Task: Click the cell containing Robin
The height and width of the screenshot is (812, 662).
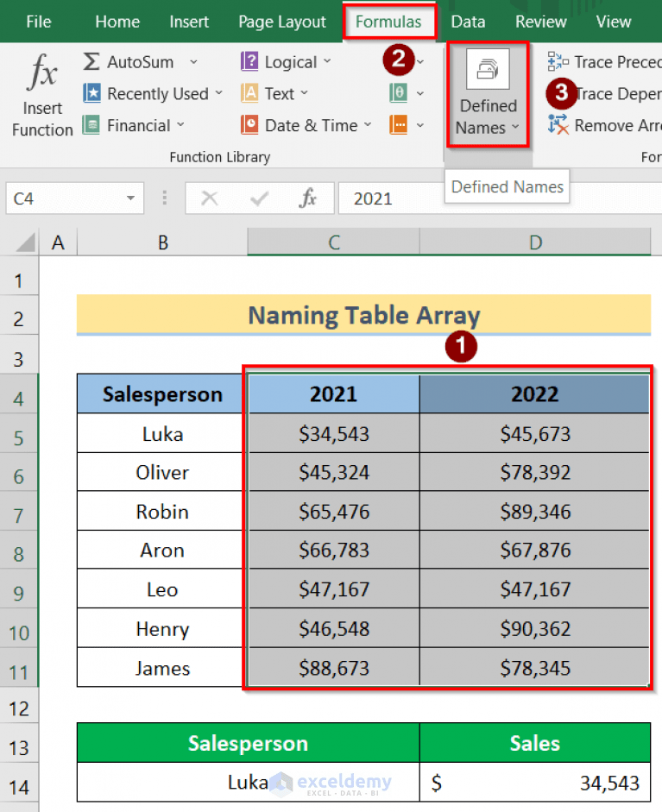Action: click(x=162, y=511)
